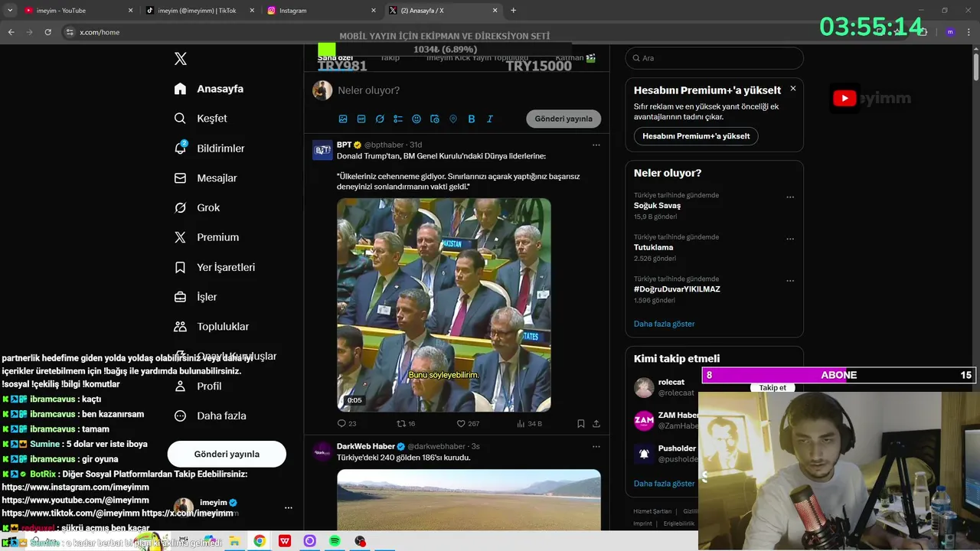This screenshot has width=980, height=551.
Task: Open File Explorer from taskbar
Action: pyautogui.click(x=234, y=541)
